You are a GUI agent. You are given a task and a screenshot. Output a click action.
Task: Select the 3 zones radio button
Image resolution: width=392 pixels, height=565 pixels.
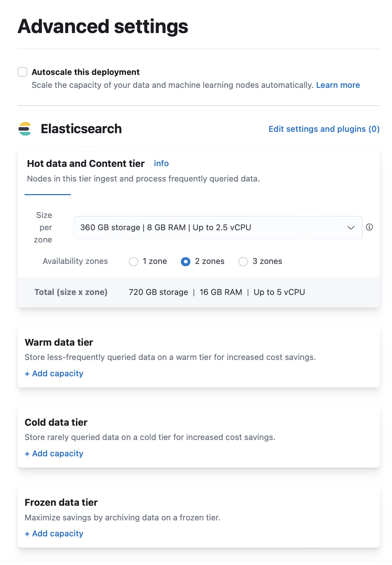point(243,262)
